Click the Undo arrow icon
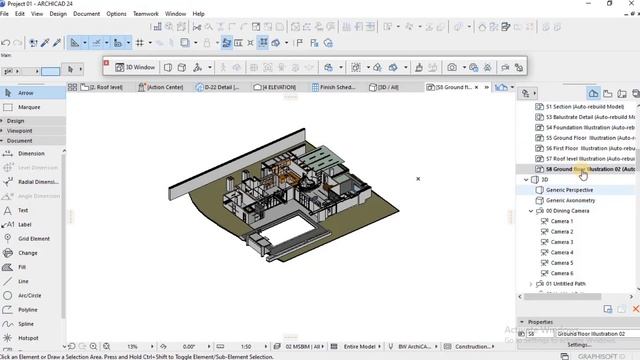The image size is (640, 360). [6, 43]
